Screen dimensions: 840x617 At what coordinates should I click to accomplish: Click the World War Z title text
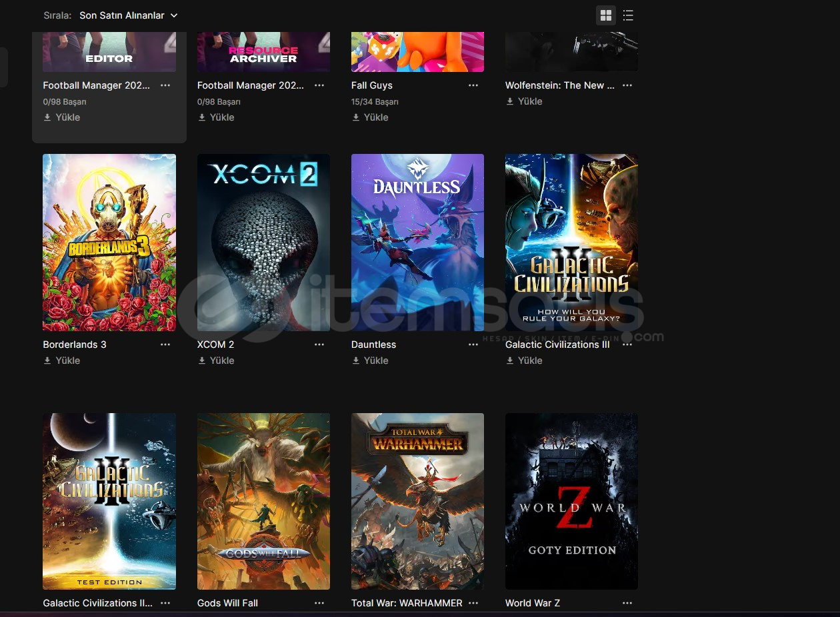(533, 603)
